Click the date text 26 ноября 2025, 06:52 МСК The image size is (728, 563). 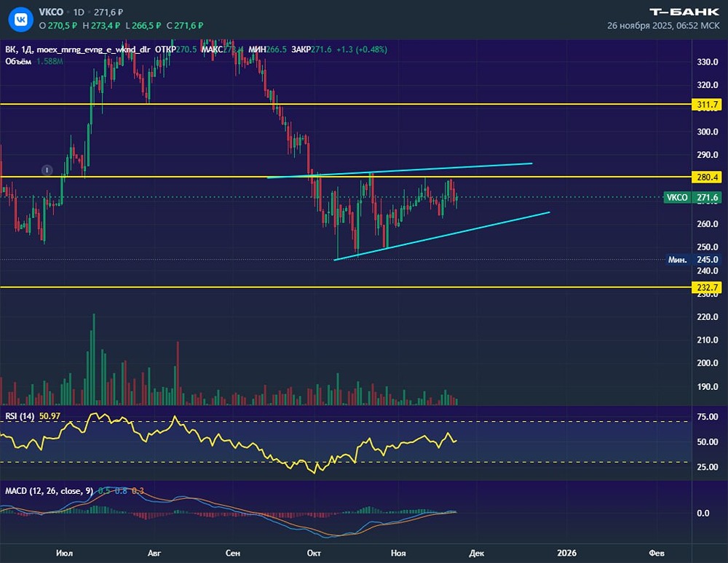point(663,26)
